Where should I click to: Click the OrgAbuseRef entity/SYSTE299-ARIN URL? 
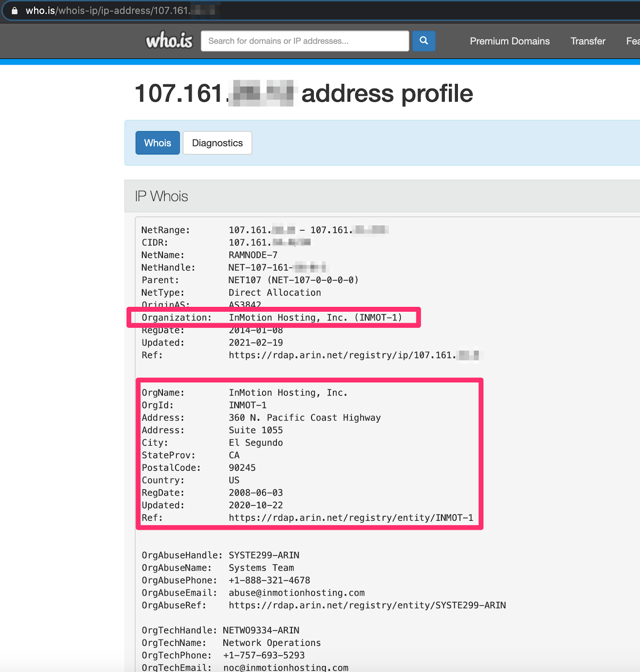coord(367,605)
